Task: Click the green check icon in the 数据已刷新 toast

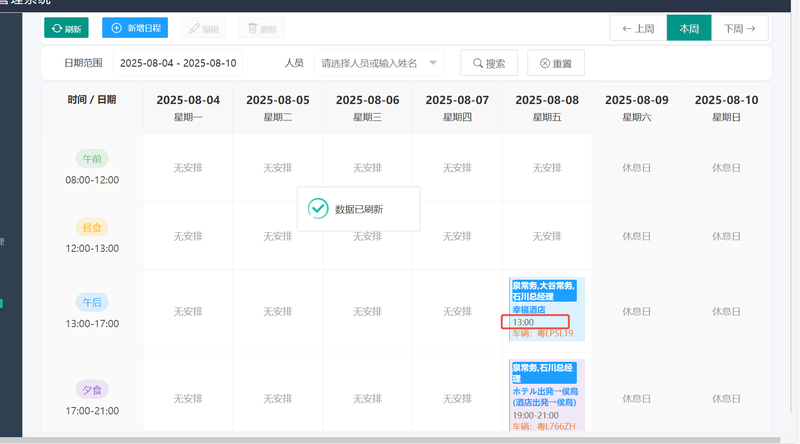Action: click(x=318, y=208)
